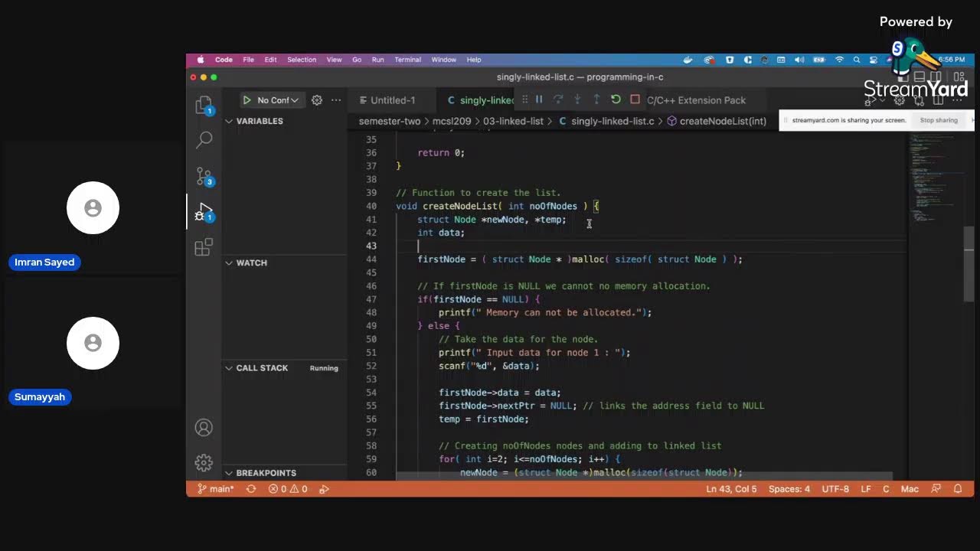Screen dimensions: 980x551
Task: Open the Search view icon
Action: click(x=204, y=139)
